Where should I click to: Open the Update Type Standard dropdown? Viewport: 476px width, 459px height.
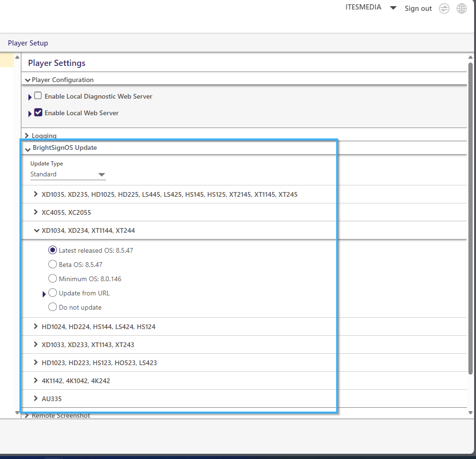click(x=68, y=174)
